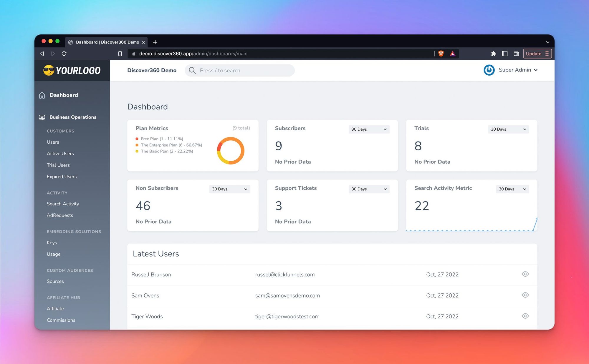Click the Sources link under Custom Audiences
Viewport: 589px width, 364px height.
tap(55, 281)
